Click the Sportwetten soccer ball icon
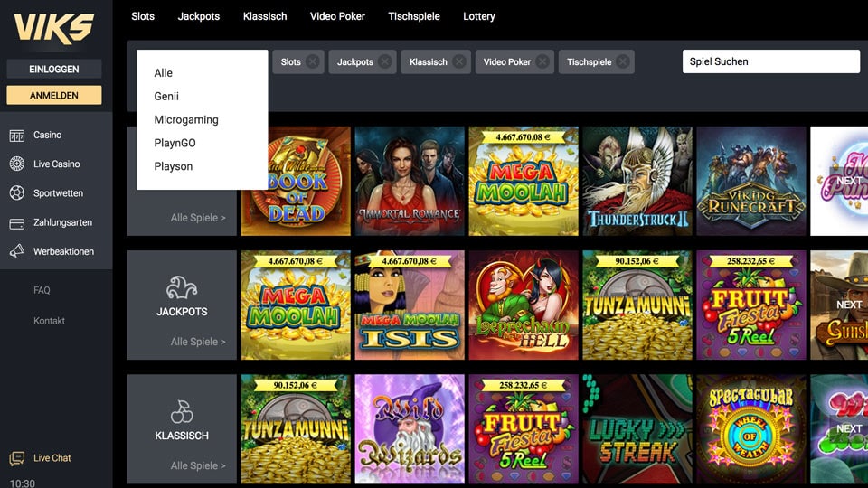The image size is (868, 488). point(17,193)
